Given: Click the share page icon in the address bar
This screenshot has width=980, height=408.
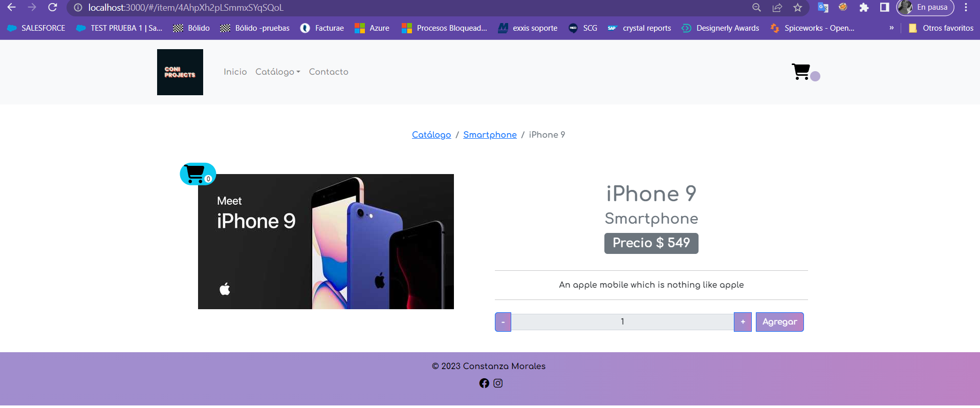Looking at the screenshot, I should coord(777,8).
